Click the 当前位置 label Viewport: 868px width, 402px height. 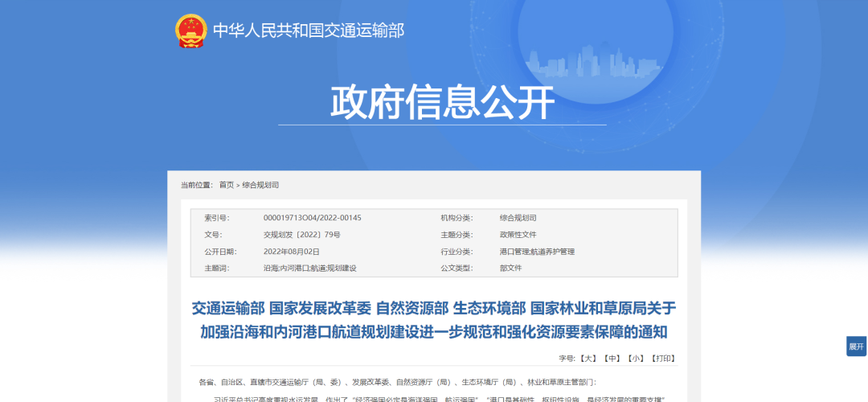coord(197,185)
